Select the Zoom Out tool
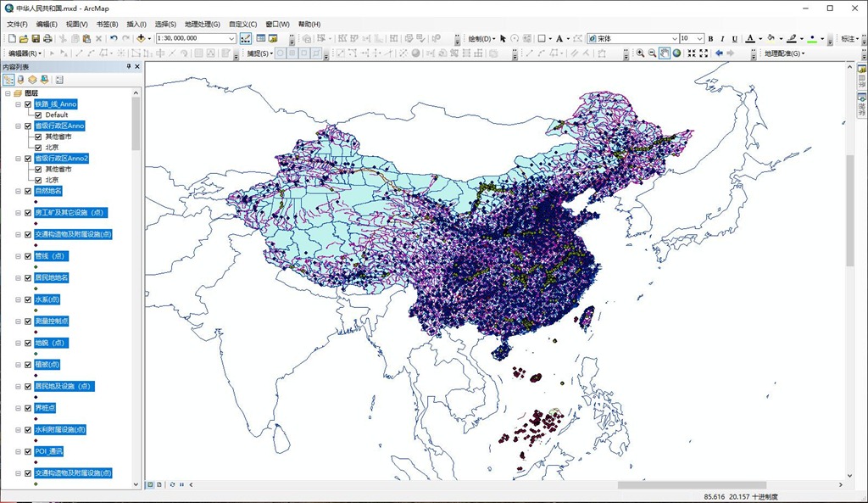 coord(653,53)
